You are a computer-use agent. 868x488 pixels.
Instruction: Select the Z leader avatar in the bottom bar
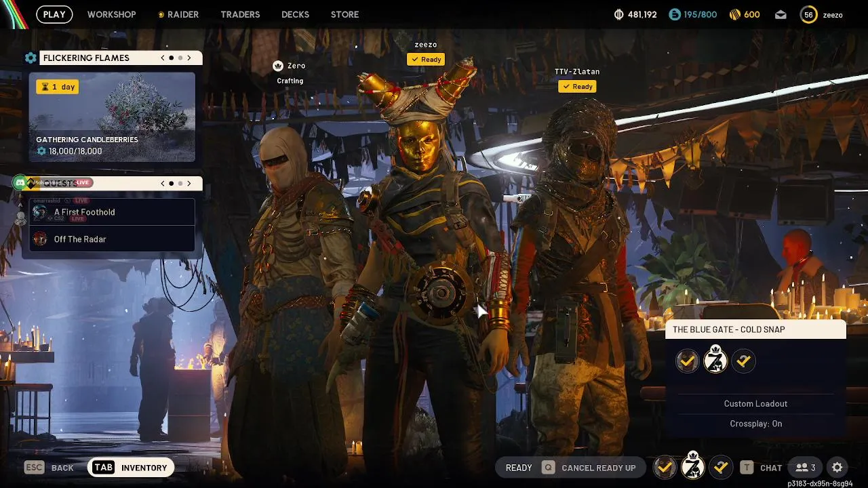point(693,466)
